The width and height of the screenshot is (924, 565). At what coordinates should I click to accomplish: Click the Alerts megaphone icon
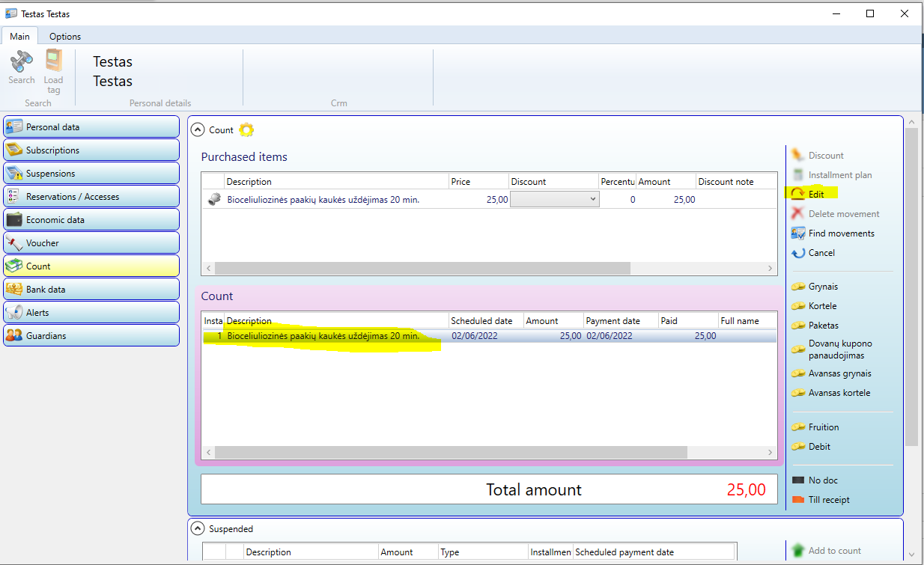[x=14, y=313]
